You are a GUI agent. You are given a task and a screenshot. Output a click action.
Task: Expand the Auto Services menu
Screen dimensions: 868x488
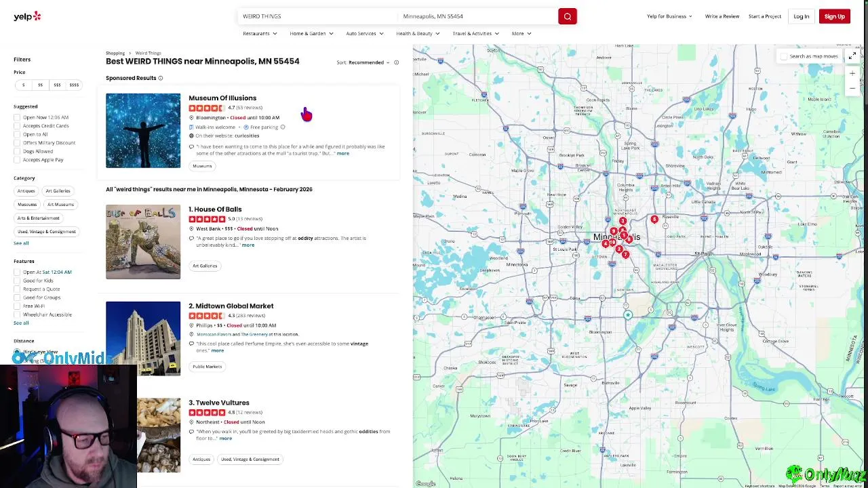pyautogui.click(x=365, y=34)
